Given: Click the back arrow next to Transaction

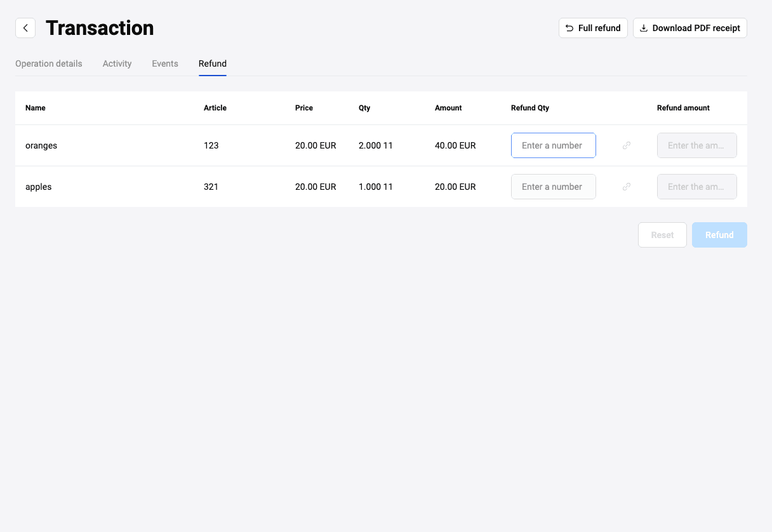Looking at the screenshot, I should 25,28.
